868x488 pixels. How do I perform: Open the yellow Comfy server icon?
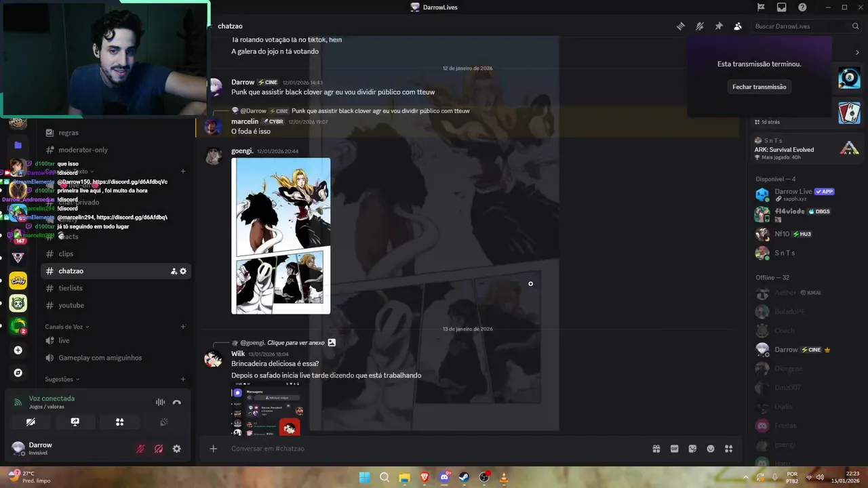pos(18,281)
